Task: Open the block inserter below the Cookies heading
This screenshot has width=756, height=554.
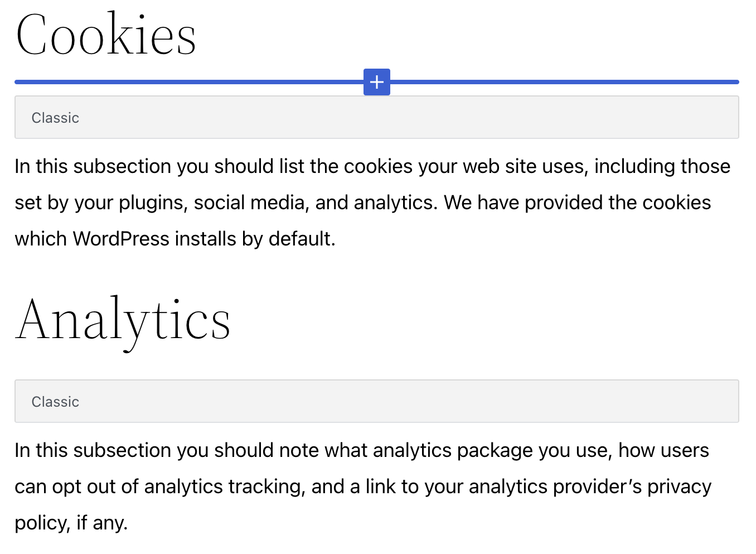Action: 376,81
